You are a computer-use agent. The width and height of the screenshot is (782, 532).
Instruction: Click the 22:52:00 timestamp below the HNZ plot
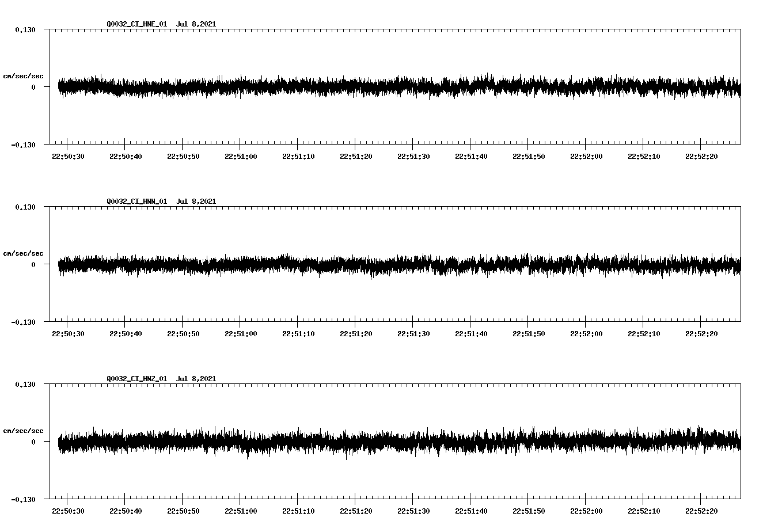(x=585, y=510)
